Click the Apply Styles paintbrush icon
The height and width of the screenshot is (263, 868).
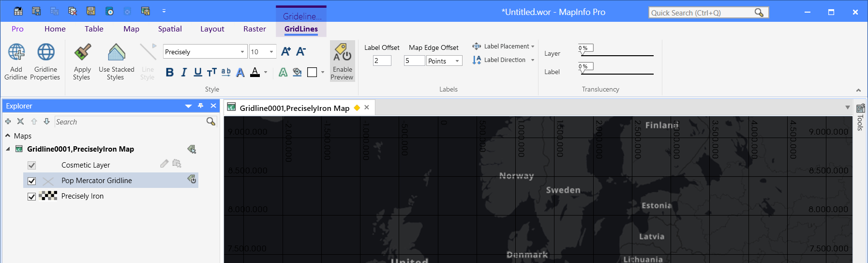(82, 52)
